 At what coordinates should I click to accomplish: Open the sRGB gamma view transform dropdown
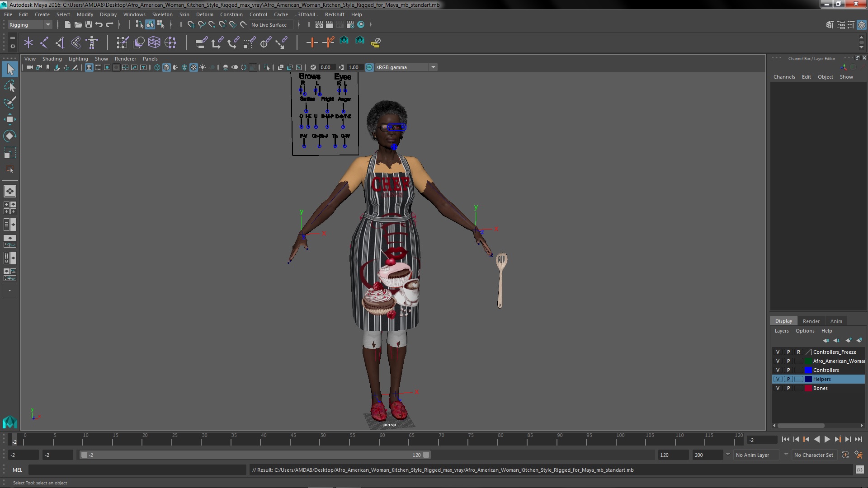click(x=406, y=67)
